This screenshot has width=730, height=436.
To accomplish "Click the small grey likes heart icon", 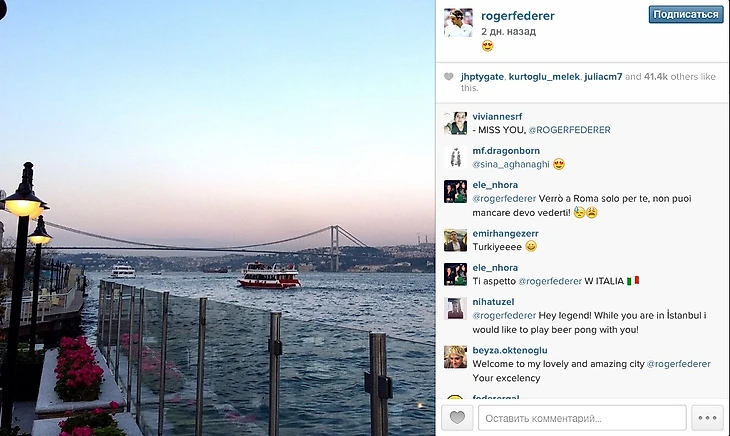I will click(448, 77).
